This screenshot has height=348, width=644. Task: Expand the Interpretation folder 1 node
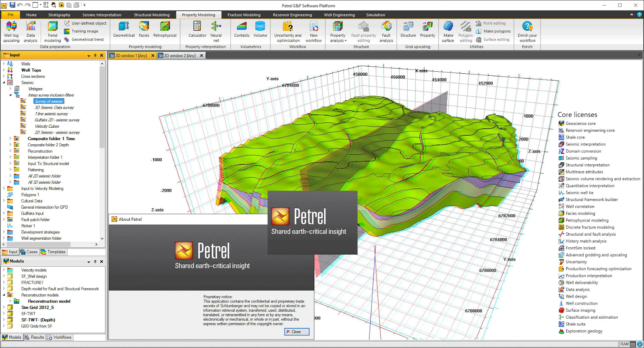click(x=10, y=157)
